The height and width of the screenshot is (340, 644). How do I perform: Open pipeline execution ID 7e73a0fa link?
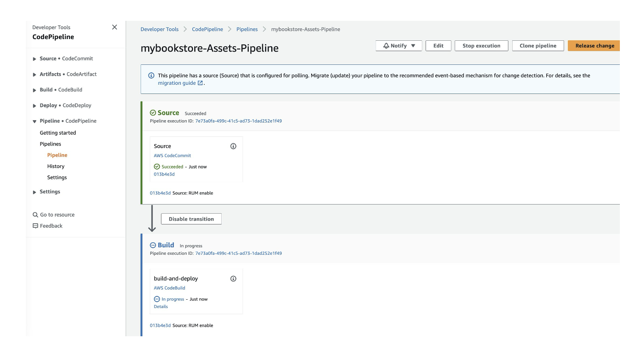(238, 121)
